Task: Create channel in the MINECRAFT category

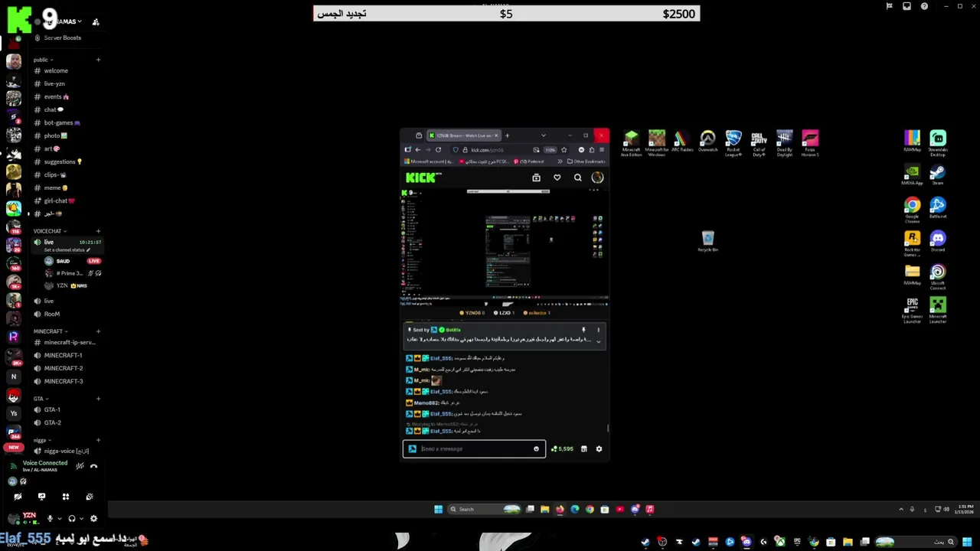Action: [x=98, y=331]
